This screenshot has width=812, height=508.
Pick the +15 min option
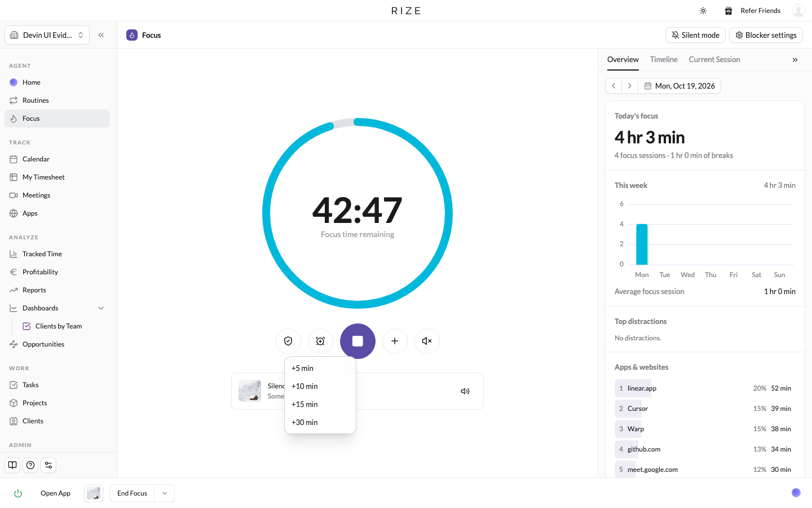pos(320,404)
